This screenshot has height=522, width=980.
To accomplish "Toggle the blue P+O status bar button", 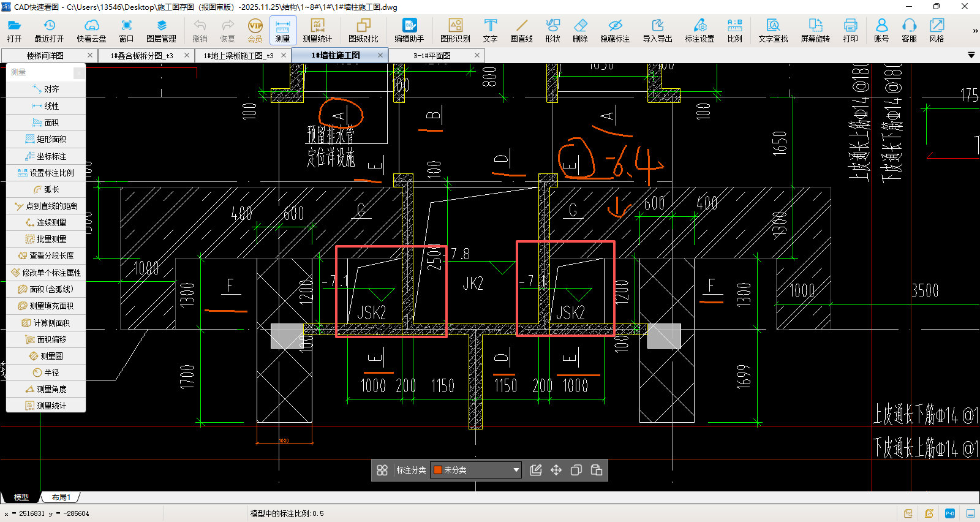I will click(x=950, y=513).
